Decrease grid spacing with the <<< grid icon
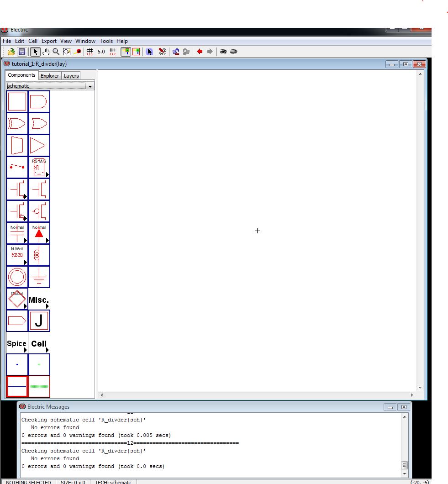 113,52
